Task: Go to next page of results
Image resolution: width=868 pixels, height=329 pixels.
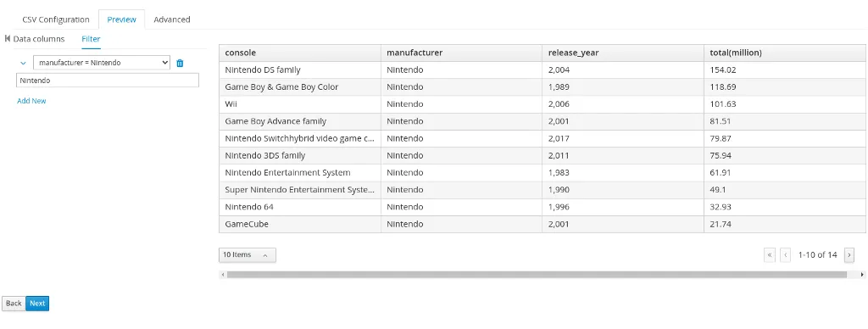Action: [x=849, y=254]
